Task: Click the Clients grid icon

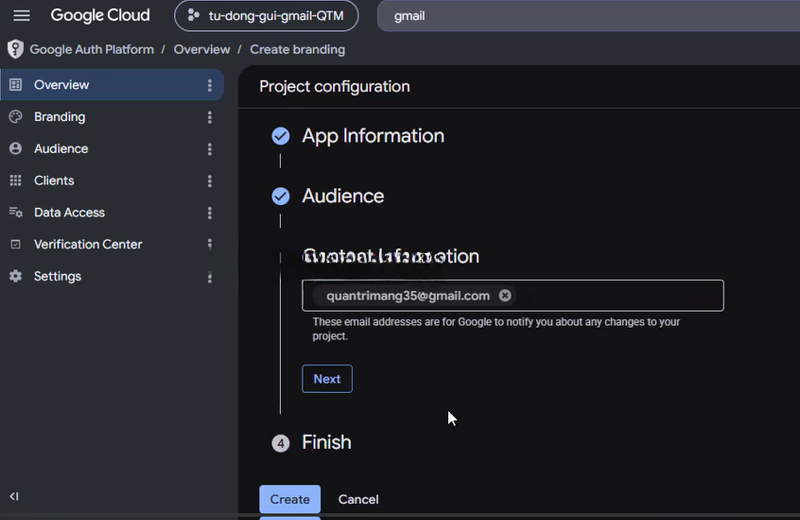Action: tap(16, 181)
